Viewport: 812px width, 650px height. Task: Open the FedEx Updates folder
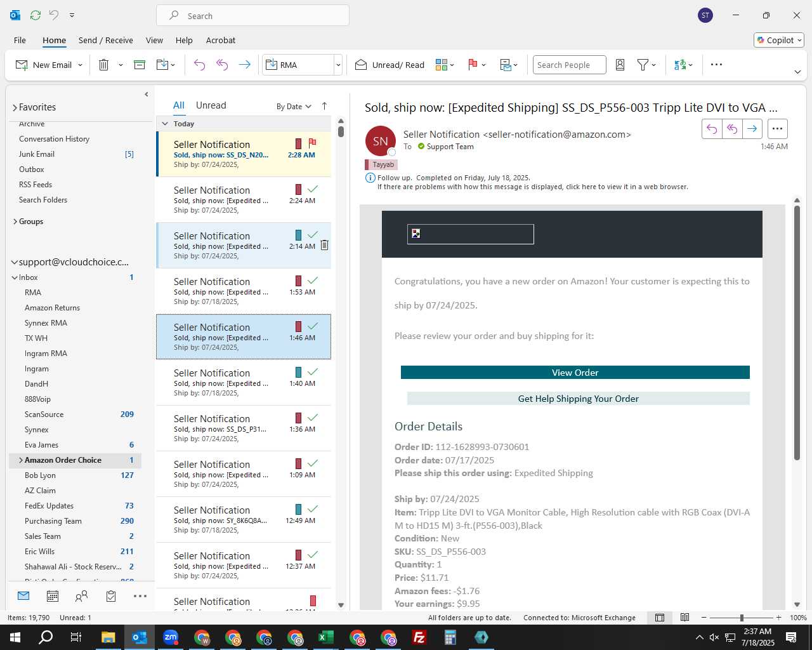[x=49, y=506]
